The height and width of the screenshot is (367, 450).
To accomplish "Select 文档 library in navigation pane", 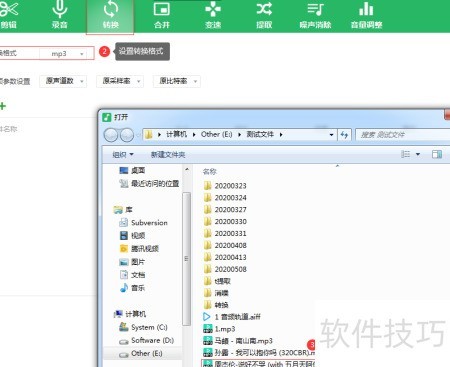I will coord(132,275).
